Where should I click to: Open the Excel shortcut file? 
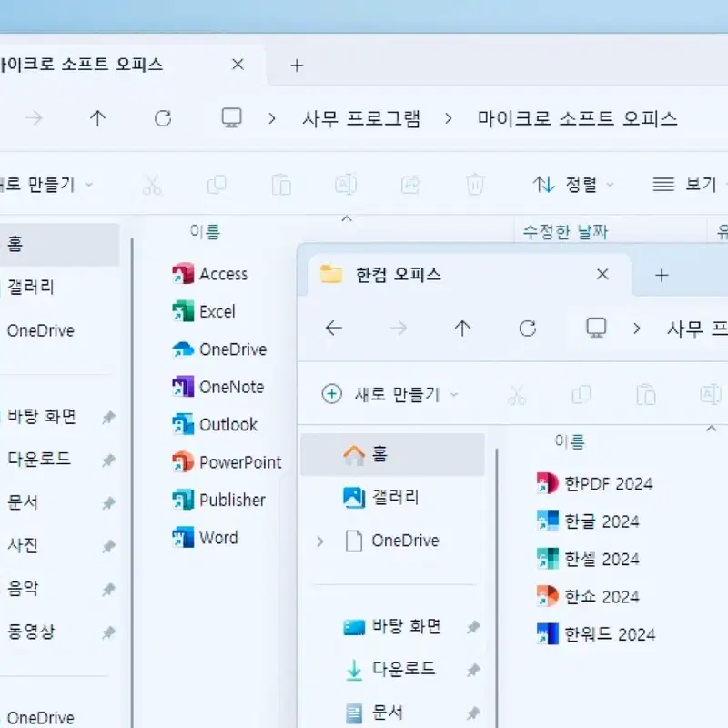pos(204,311)
